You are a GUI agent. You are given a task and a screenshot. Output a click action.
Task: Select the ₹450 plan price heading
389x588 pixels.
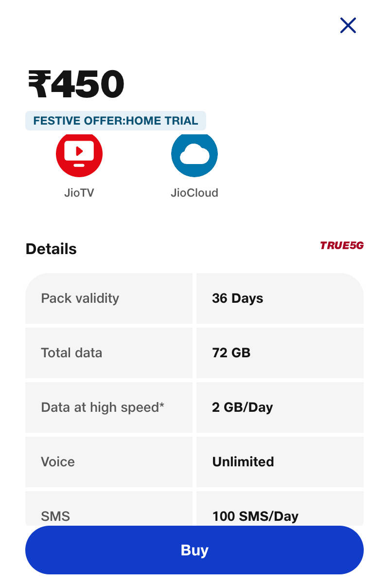coord(76,84)
